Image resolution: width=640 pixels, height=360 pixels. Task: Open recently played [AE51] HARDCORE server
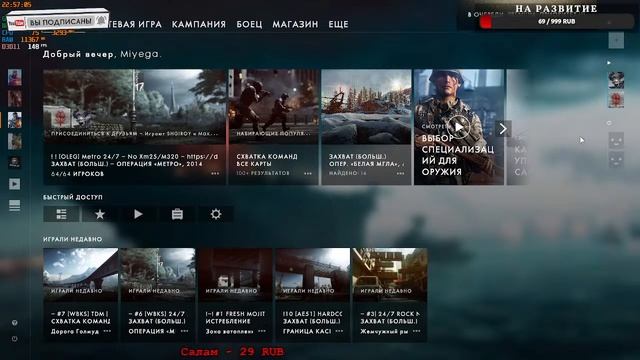pyautogui.click(x=313, y=295)
